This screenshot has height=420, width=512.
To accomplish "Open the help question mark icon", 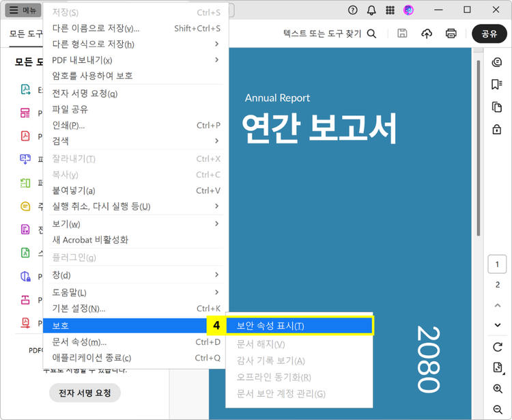I will [353, 10].
